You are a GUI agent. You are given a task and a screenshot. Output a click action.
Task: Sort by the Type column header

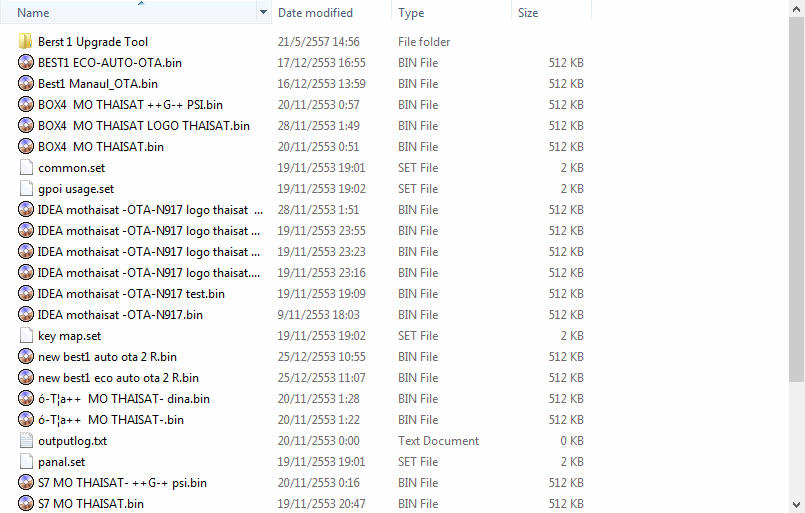point(411,13)
